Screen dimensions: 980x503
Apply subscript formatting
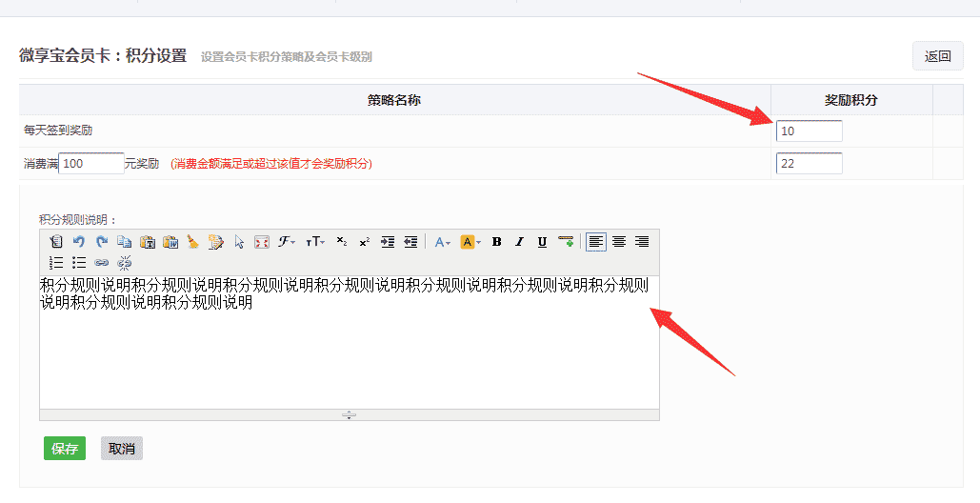tap(342, 242)
